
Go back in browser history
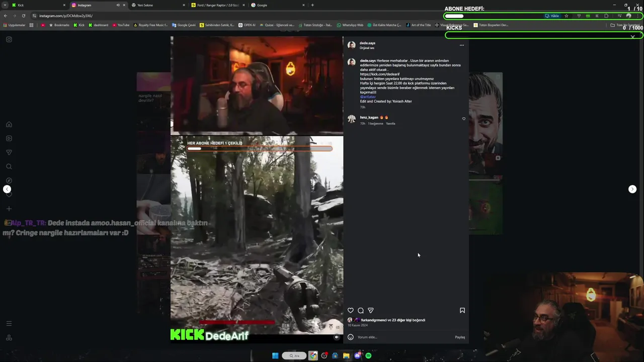tap(6, 16)
